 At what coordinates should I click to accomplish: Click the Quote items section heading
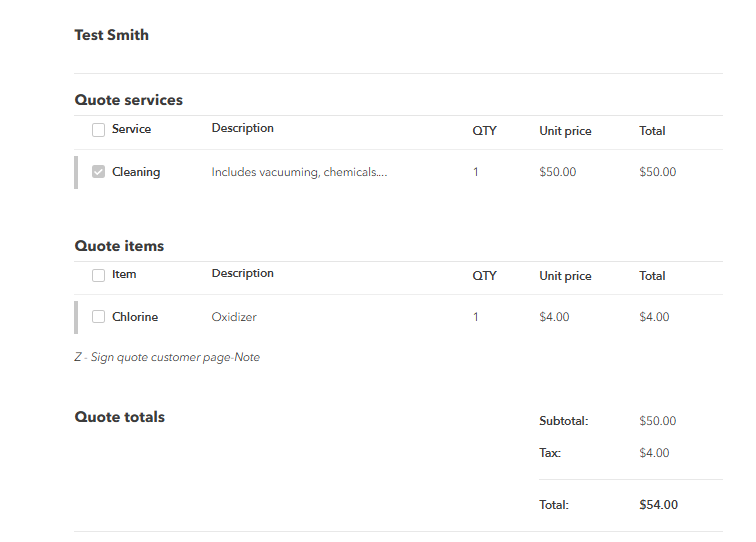119,246
